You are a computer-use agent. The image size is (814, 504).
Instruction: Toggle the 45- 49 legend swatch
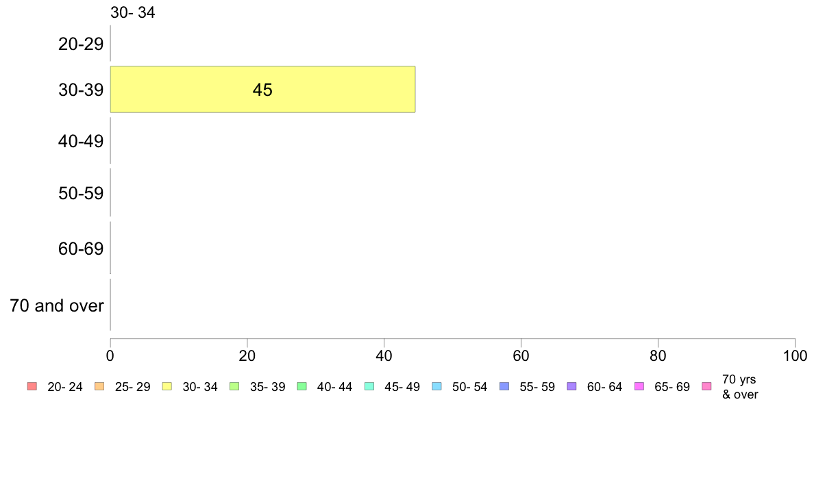point(369,386)
